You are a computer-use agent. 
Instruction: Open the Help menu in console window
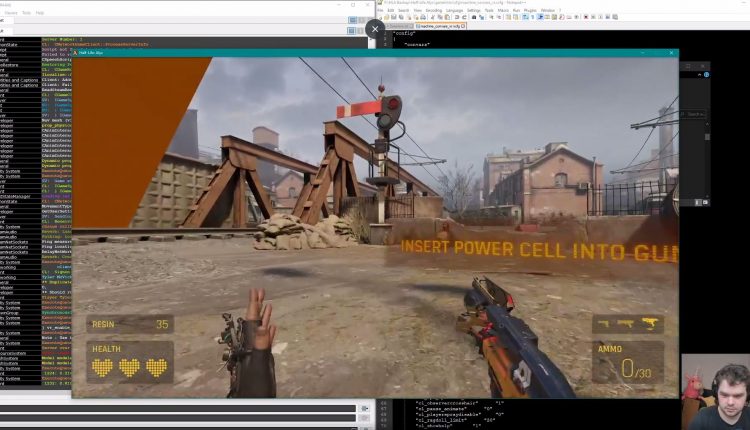(40, 13)
